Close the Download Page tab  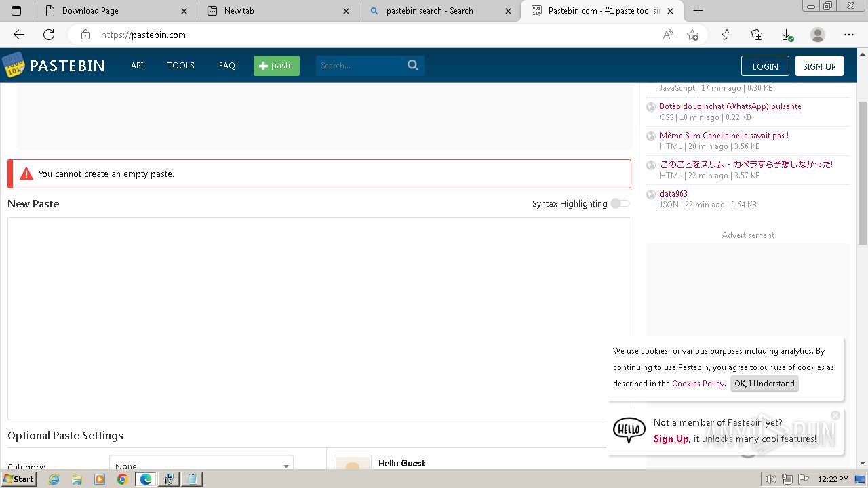184,11
